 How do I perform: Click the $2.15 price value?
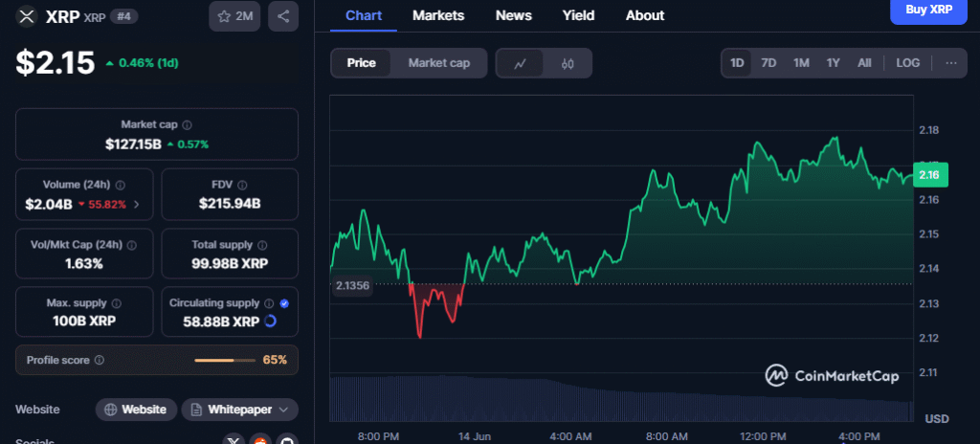[55, 62]
